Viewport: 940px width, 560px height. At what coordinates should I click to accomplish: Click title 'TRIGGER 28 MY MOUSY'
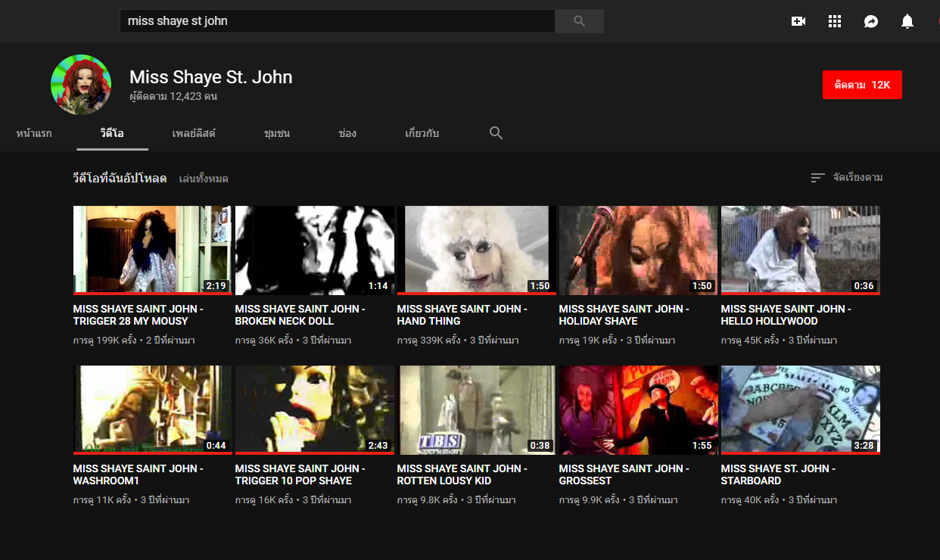[x=130, y=321]
